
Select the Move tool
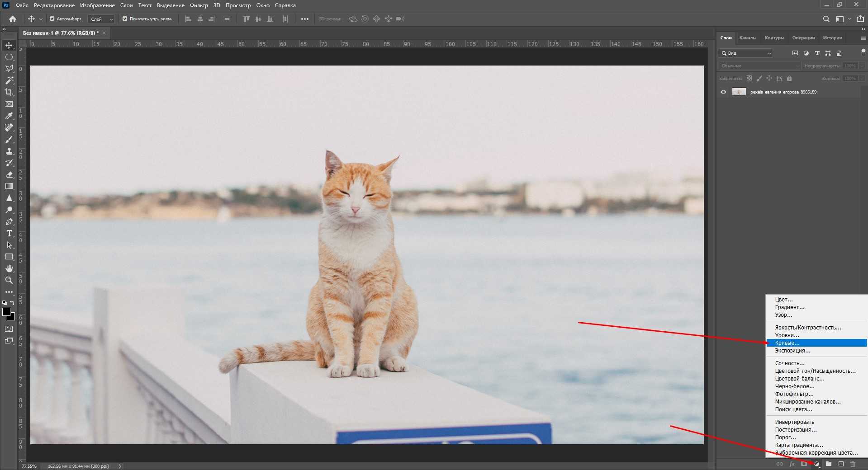pyautogui.click(x=9, y=45)
